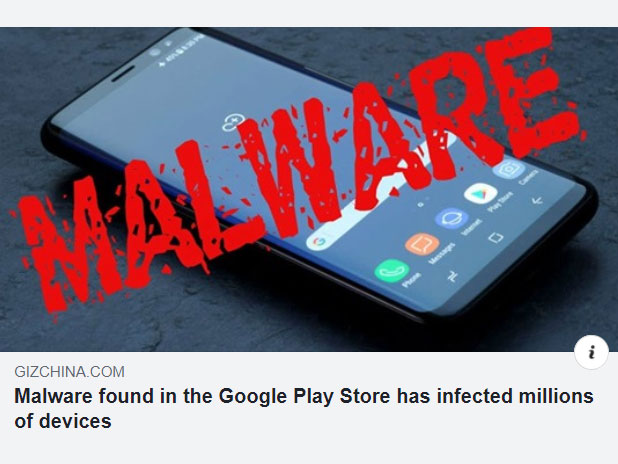The height and width of the screenshot is (464, 618).
Task: Tap the back arrow navigation key
Action: [537, 201]
